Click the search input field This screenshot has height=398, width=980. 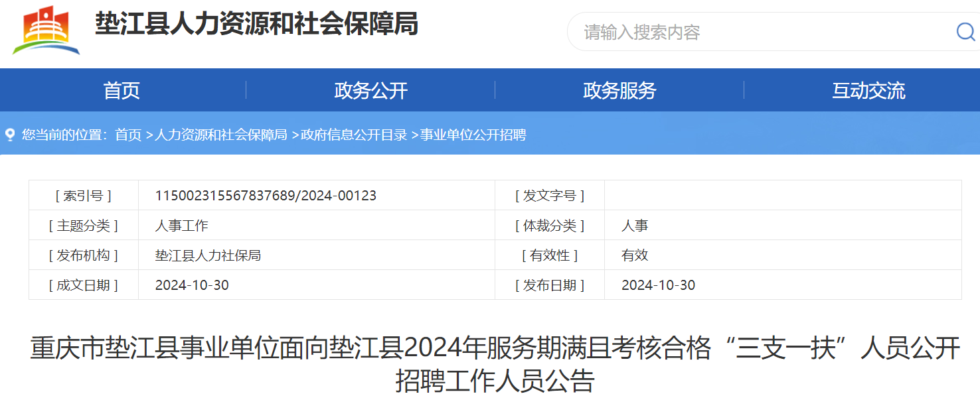tap(757, 32)
